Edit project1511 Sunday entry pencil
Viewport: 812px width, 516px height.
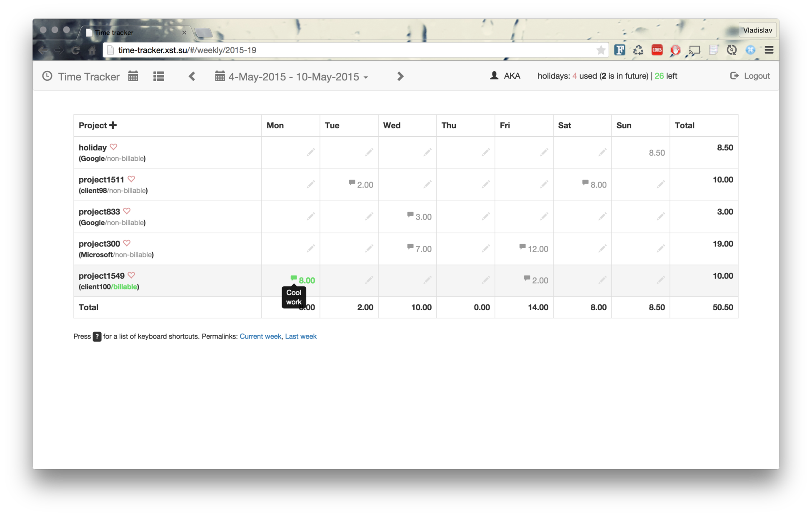click(661, 184)
